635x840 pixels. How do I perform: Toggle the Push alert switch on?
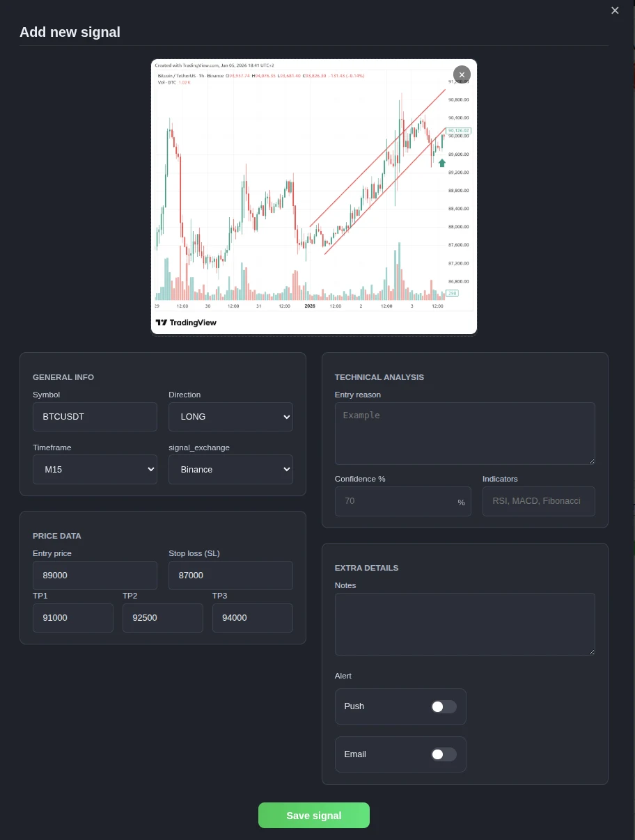[x=443, y=706]
